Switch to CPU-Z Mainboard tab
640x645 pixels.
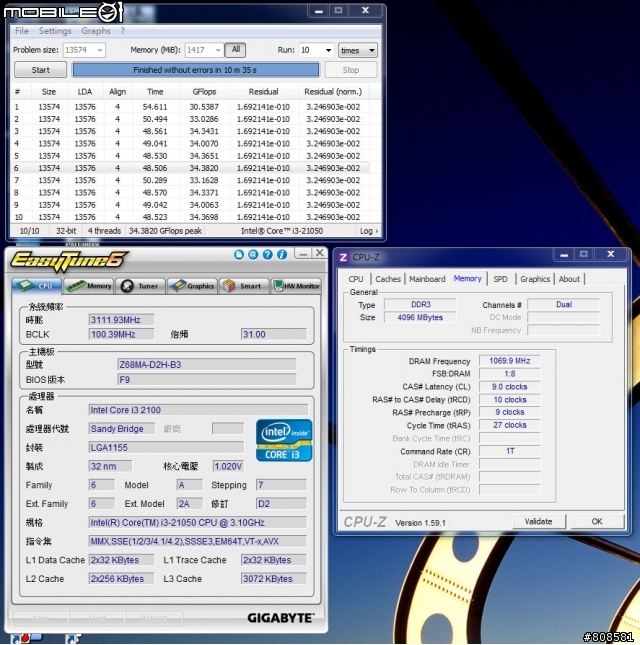pyautogui.click(x=427, y=279)
